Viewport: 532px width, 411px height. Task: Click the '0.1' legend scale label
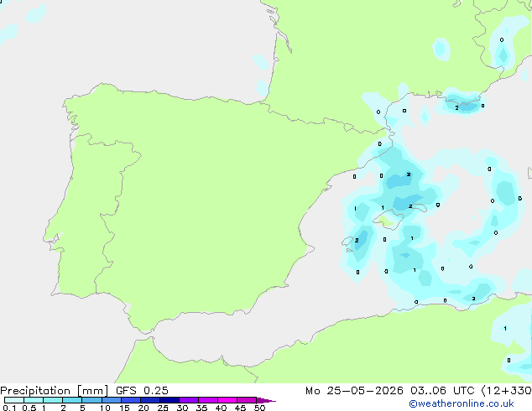click(x=9, y=408)
